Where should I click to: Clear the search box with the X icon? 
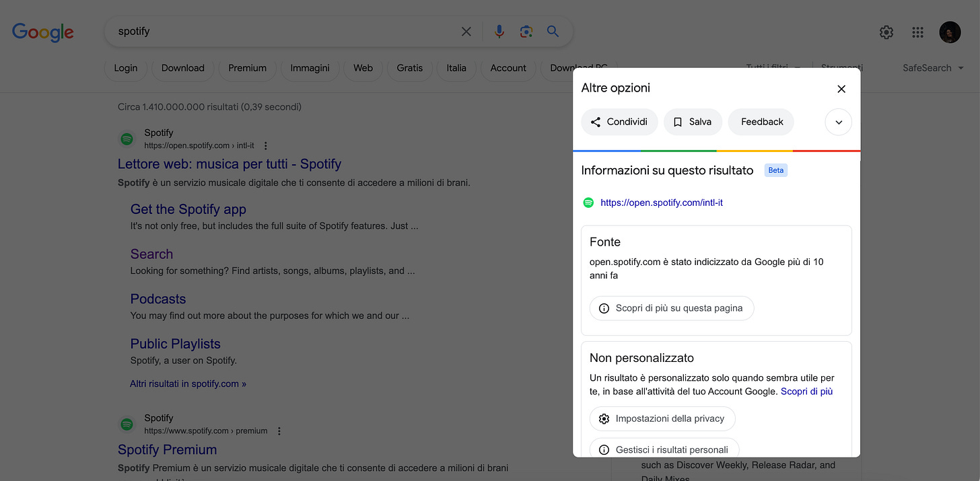pyautogui.click(x=466, y=32)
